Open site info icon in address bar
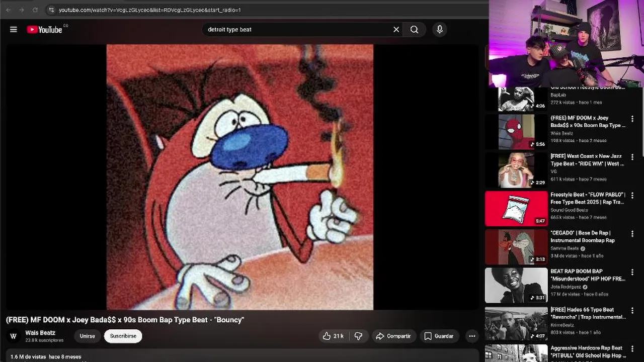 point(51,10)
